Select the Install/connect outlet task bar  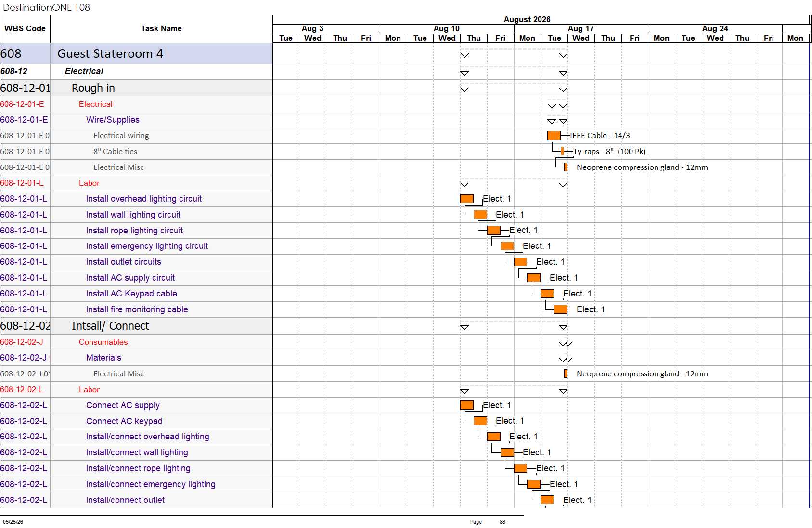coord(547,500)
